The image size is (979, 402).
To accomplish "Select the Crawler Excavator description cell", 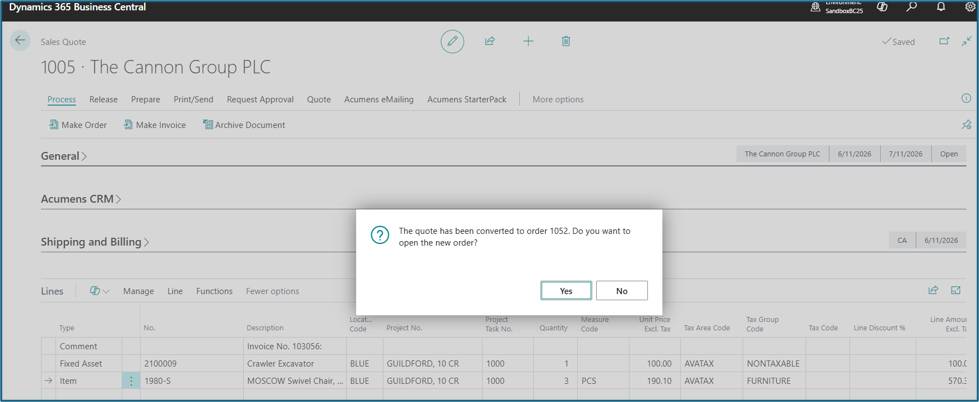I will (295, 363).
